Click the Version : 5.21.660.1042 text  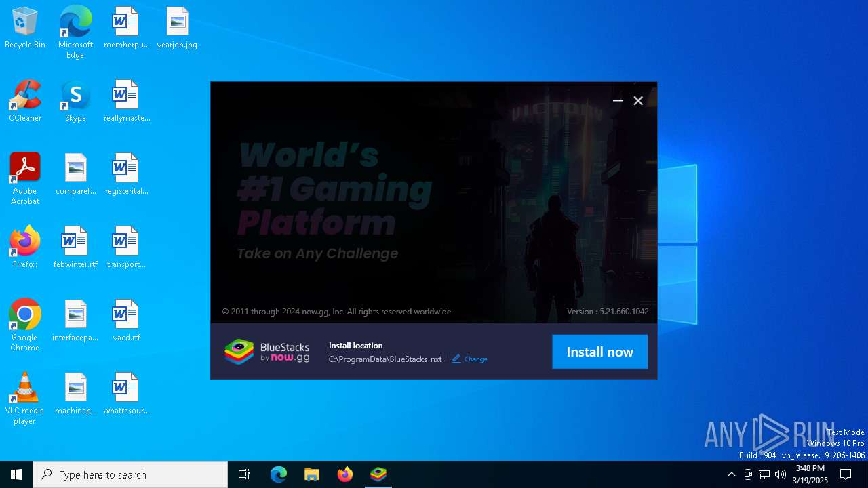[608, 312]
